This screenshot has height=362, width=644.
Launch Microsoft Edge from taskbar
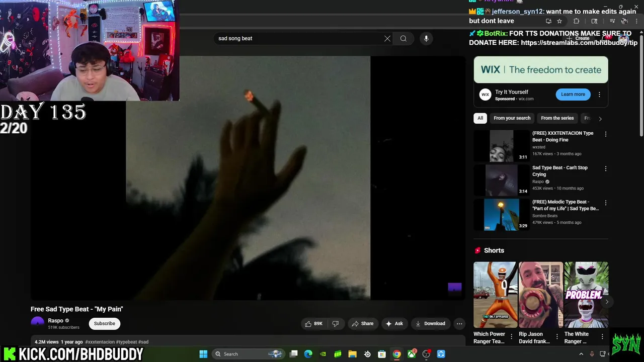[308, 354]
